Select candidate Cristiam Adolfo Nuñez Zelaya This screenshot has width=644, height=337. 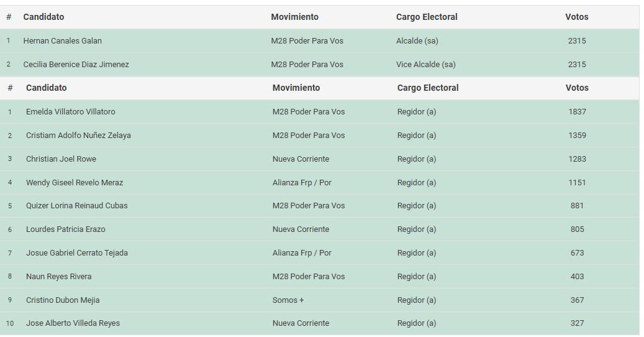(x=78, y=136)
